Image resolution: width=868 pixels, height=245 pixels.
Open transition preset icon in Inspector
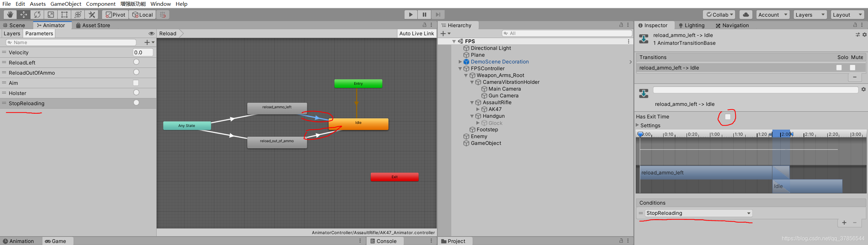857,35
